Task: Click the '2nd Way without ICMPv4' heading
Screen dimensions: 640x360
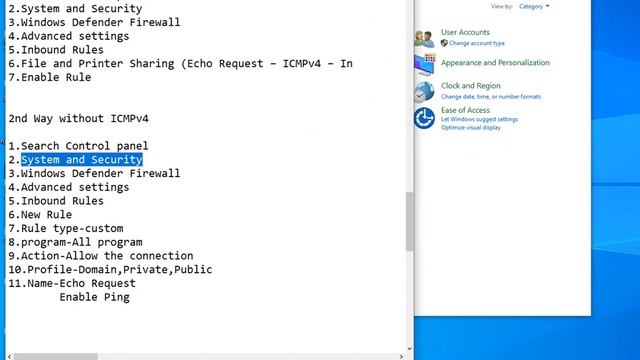Action: (78, 118)
